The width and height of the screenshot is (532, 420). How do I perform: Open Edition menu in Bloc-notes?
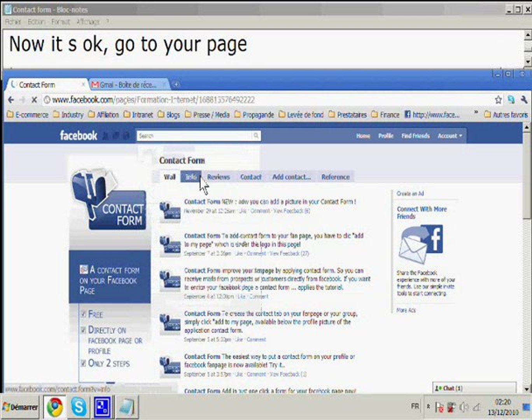click(x=36, y=22)
